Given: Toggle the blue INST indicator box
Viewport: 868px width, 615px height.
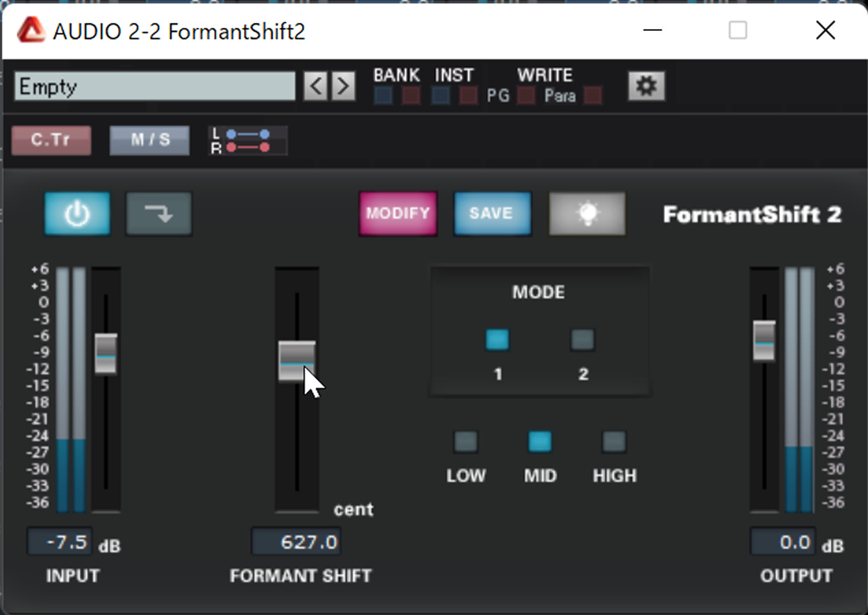Looking at the screenshot, I should [441, 96].
